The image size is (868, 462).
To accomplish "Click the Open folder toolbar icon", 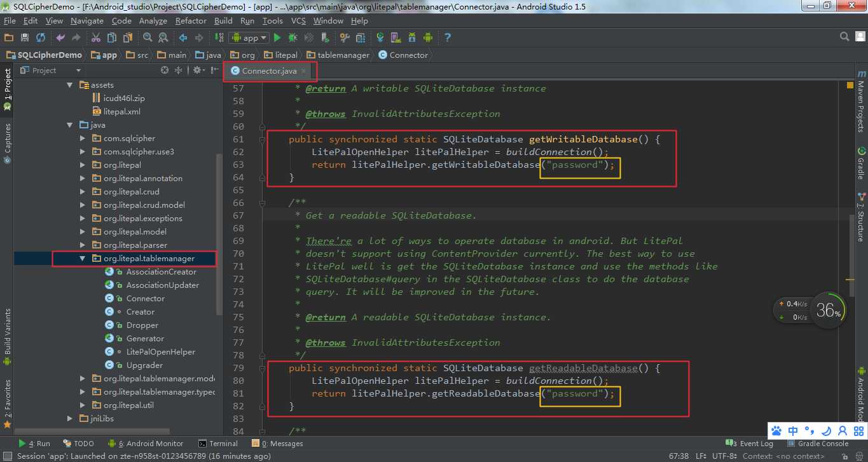I will coord(9,38).
